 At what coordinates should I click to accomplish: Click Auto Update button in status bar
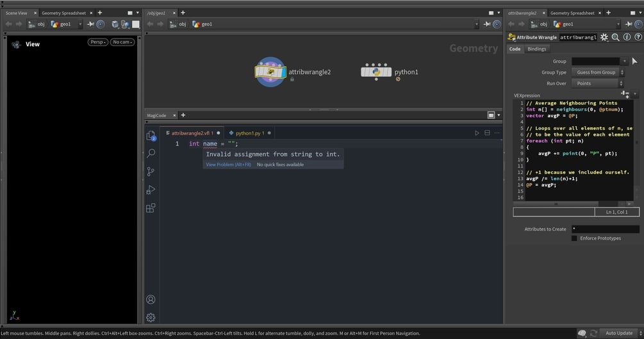(619, 333)
